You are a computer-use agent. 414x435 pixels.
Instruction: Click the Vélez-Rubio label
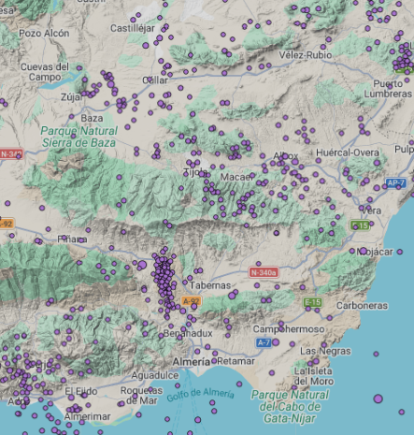coord(305,55)
